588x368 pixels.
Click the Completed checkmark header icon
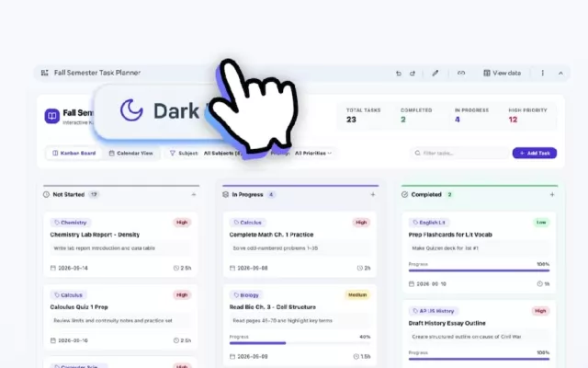click(x=404, y=194)
